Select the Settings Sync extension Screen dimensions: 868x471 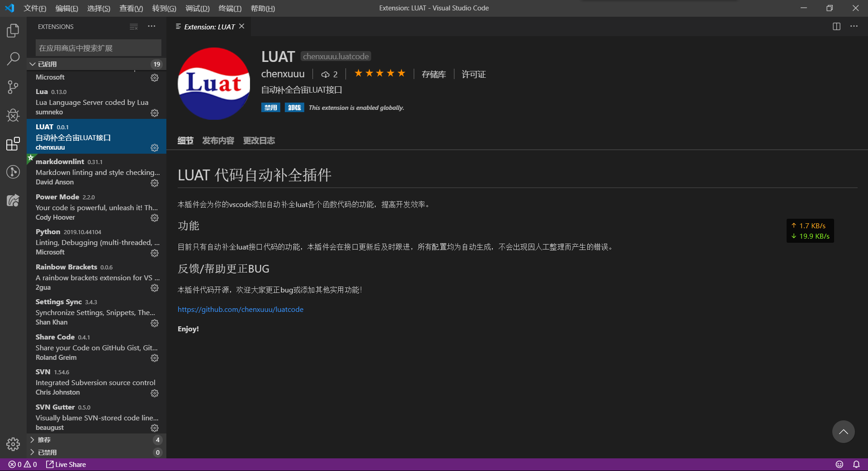pyautogui.click(x=96, y=311)
